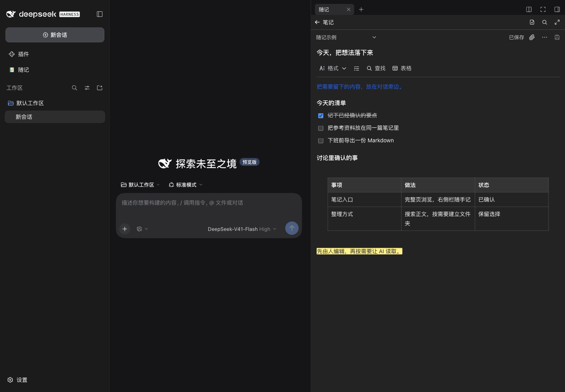Start a 新会话 with top button
Viewport: 565px width, 392px height.
(x=55, y=35)
